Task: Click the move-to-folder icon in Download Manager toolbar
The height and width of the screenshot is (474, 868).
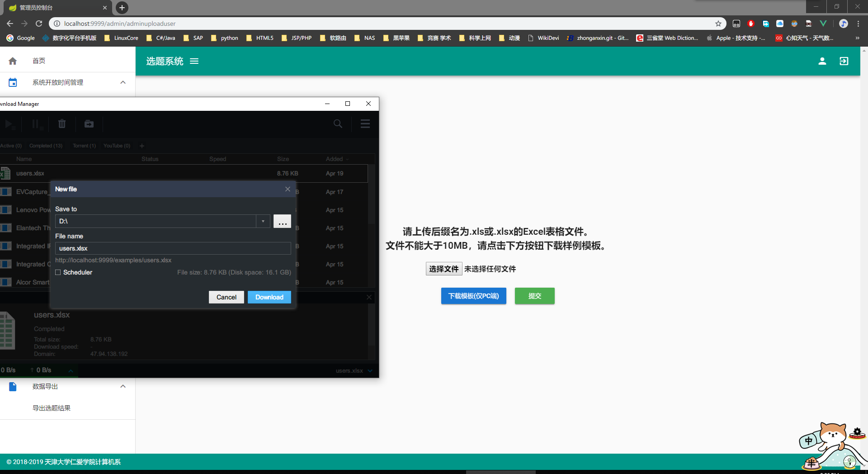Action: click(x=89, y=123)
